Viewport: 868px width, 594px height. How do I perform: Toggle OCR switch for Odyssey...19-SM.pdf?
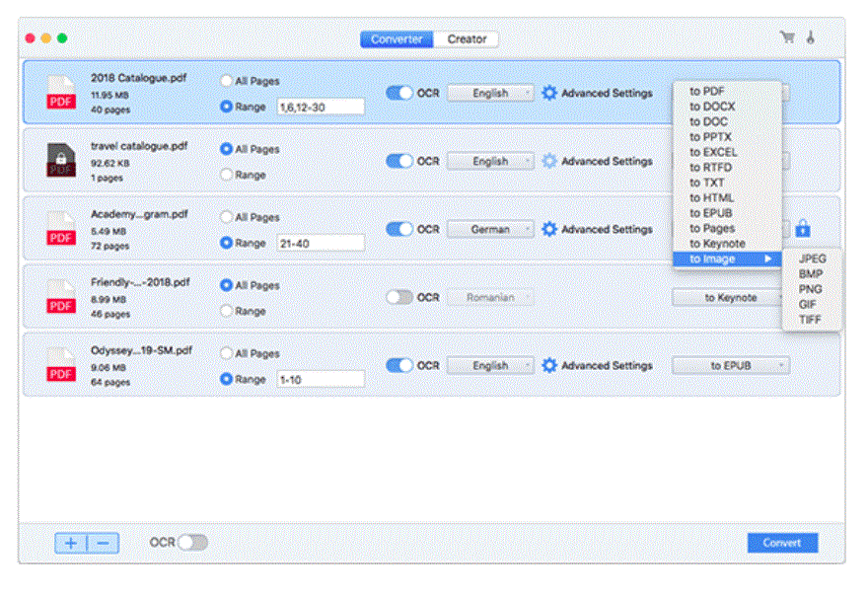399,365
